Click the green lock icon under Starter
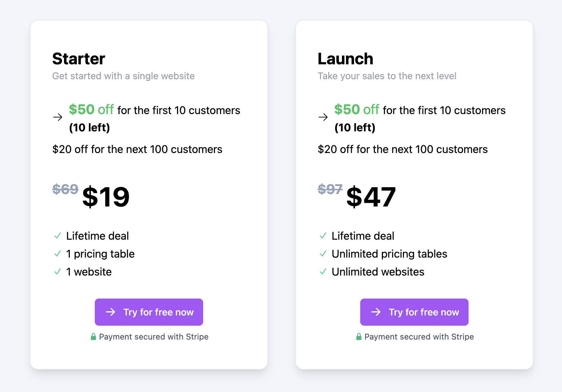This screenshot has height=392, width=562. coord(93,336)
